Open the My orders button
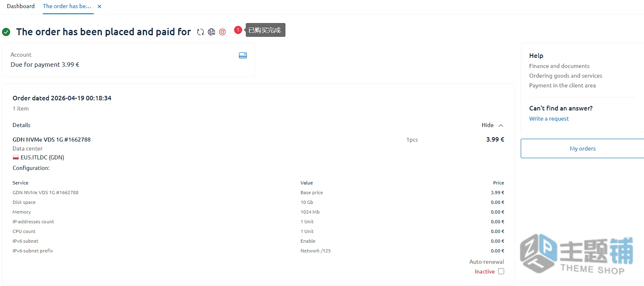Screen dimensions: 644x286 (583, 148)
